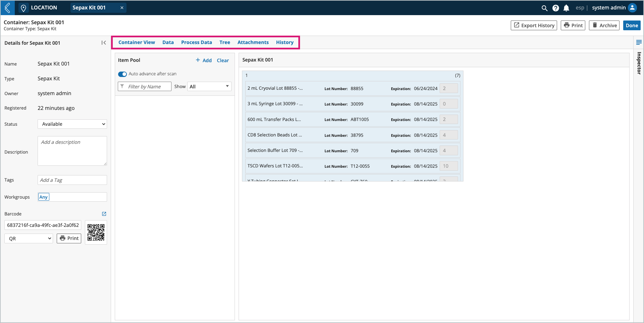This screenshot has height=323, width=644.
Task: Click the Archive button
Action: click(x=604, y=26)
